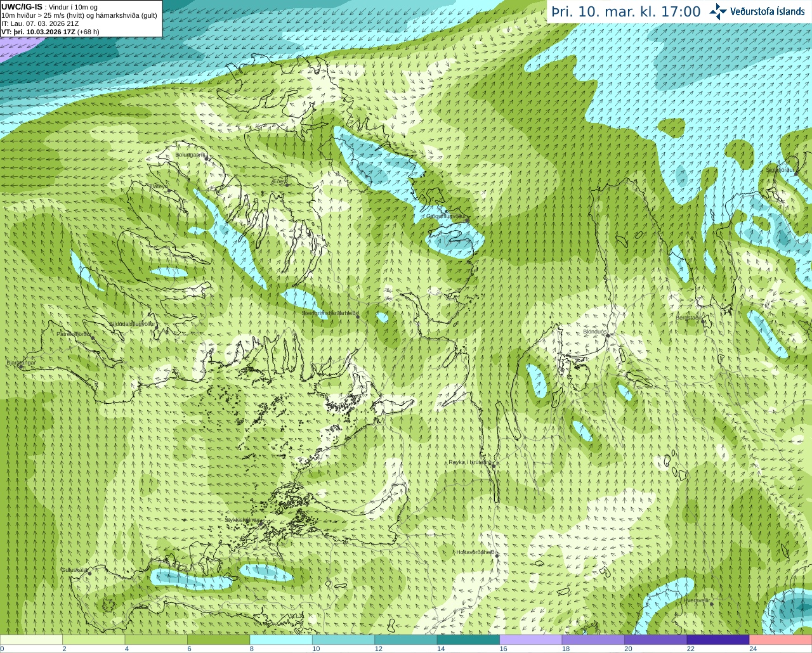
Task: Click the legend value 24
Action: (753, 649)
